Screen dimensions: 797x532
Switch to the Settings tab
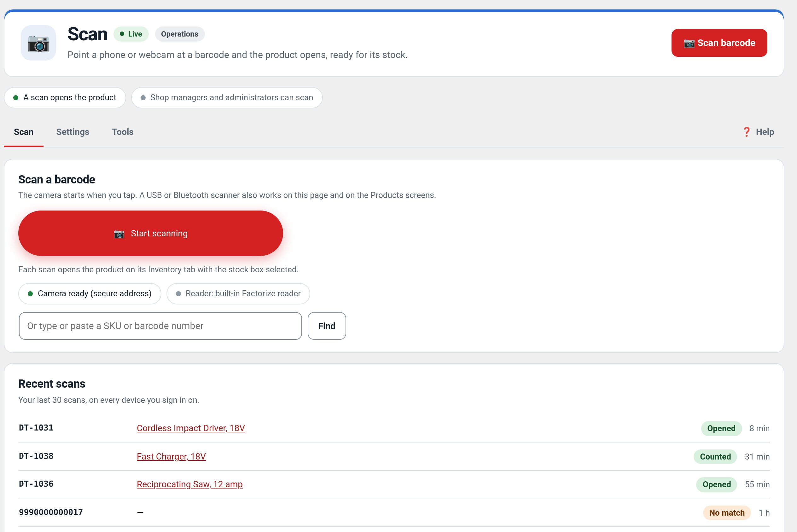(73, 132)
